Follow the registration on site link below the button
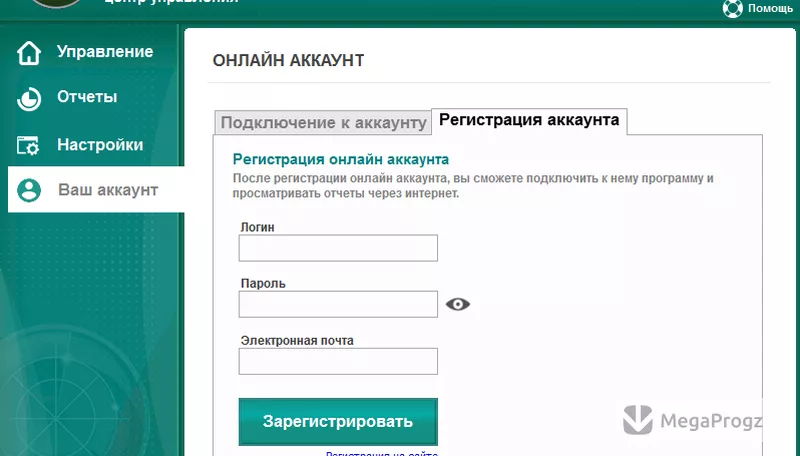This screenshot has height=456, width=800. coord(382,453)
